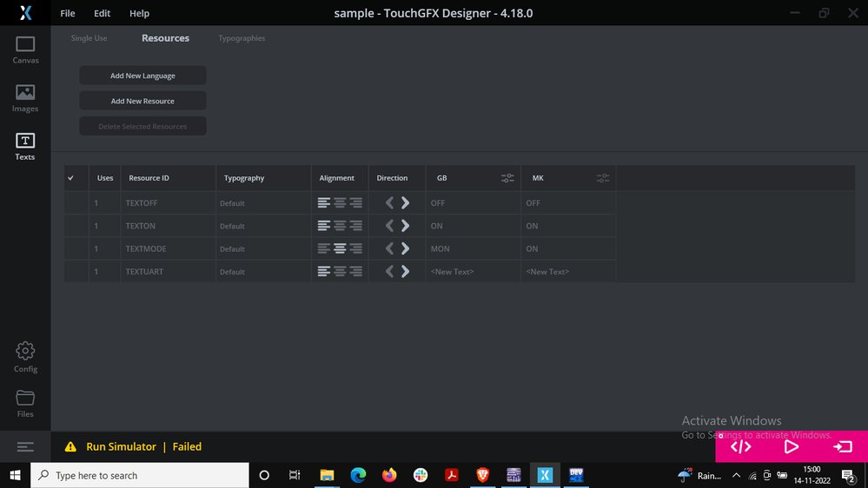
Task: Open Microsoft Edge from taskbar
Action: [358, 475]
